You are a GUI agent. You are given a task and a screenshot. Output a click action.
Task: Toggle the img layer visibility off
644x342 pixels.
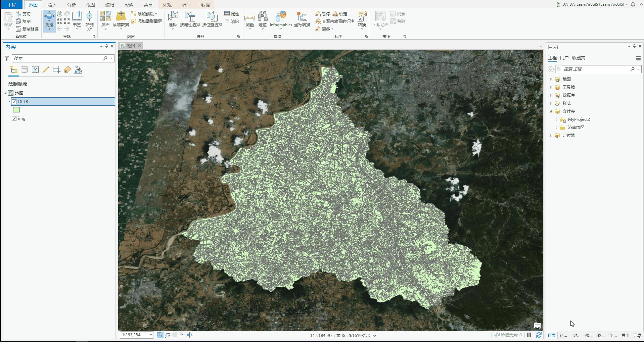[14, 118]
